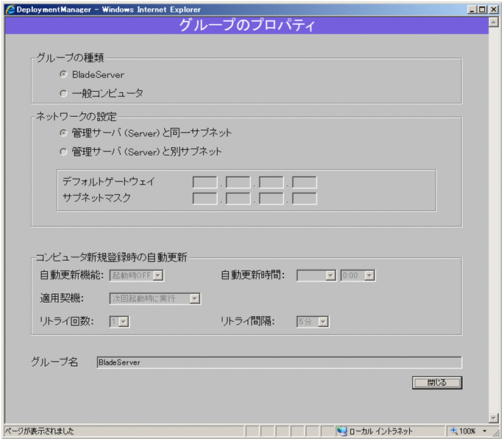The image size is (504, 441).
Task: Choose 管理サーバと別サブネット option
Action: click(63, 151)
